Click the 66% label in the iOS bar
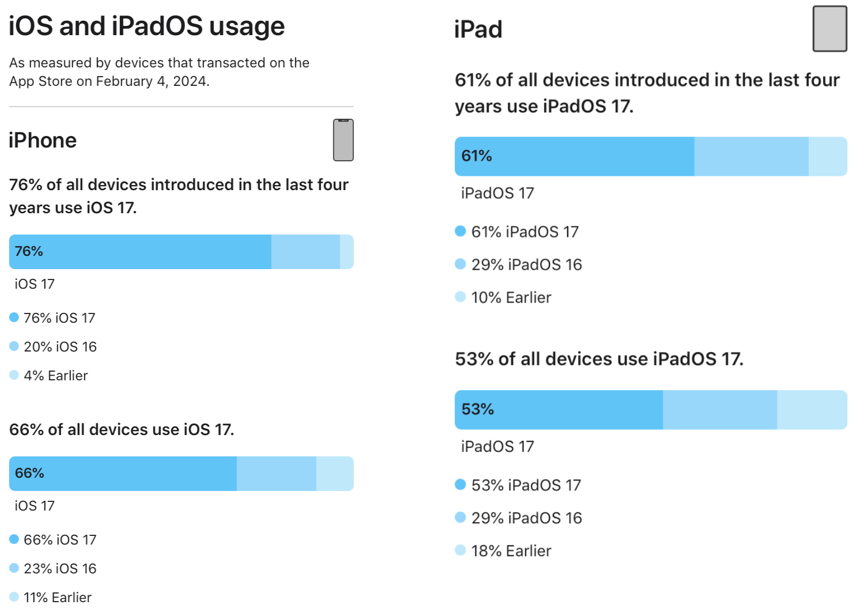Image resolution: width=860 pixels, height=616 pixels. pos(29,473)
